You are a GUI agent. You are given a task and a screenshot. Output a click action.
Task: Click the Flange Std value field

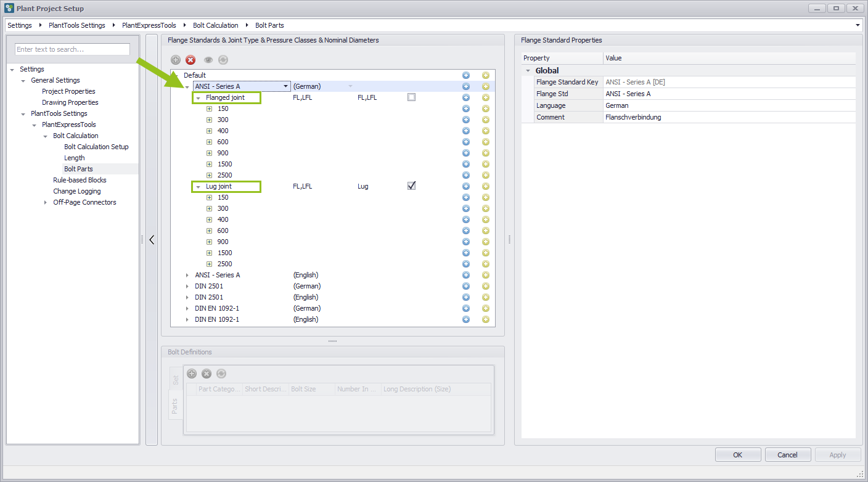point(729,94)
